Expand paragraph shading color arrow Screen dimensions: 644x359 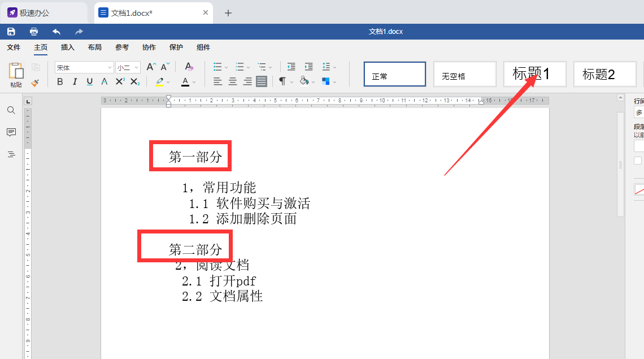click(313, 82)
